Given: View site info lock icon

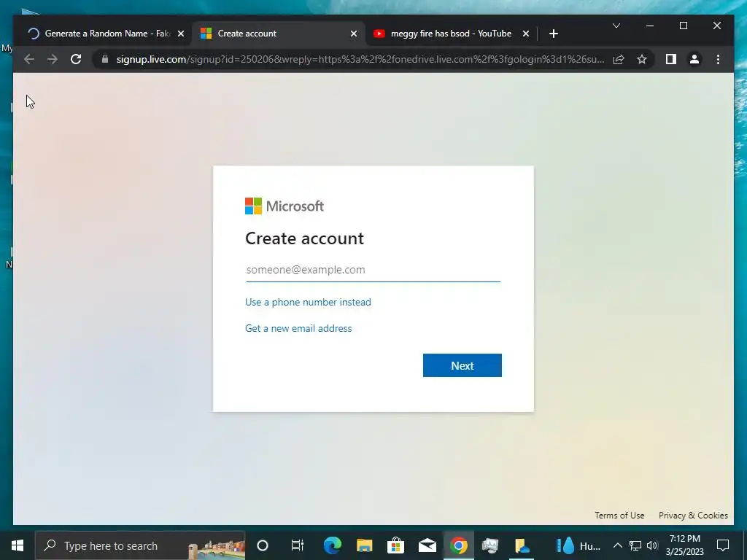Looking at the screenshot, I should pos(105,59).
